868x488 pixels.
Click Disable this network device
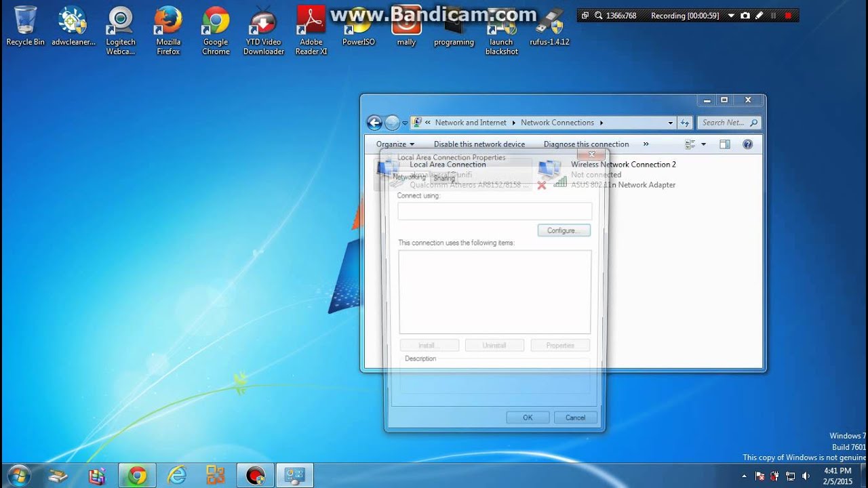(479, 144)
